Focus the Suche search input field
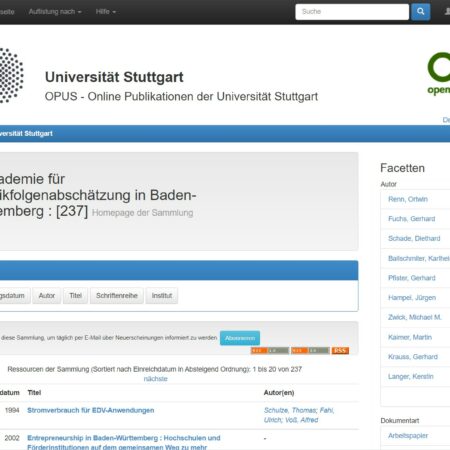Screen dimensions: 450x450 pos(352,12)
